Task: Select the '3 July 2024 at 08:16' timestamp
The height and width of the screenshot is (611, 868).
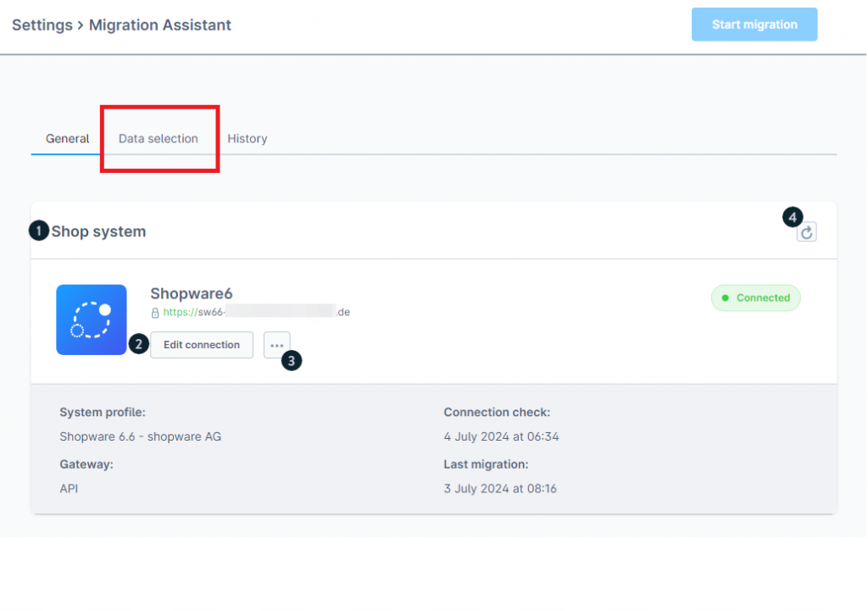Action: click(x=500, y=489)
